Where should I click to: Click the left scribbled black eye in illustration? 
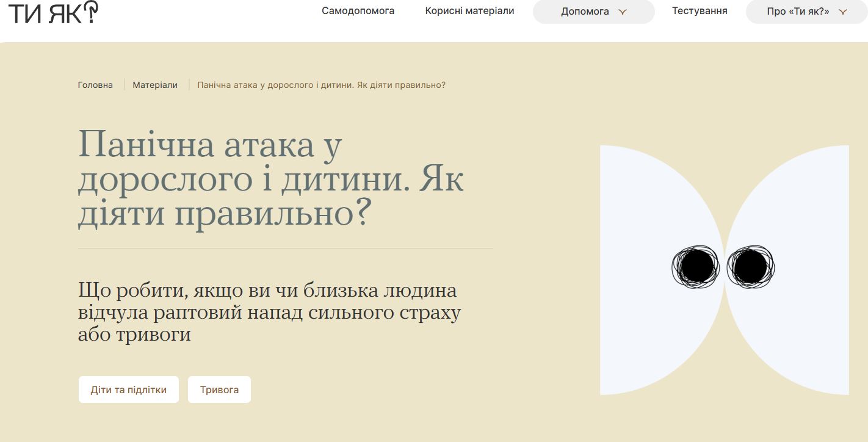[696, 267]
